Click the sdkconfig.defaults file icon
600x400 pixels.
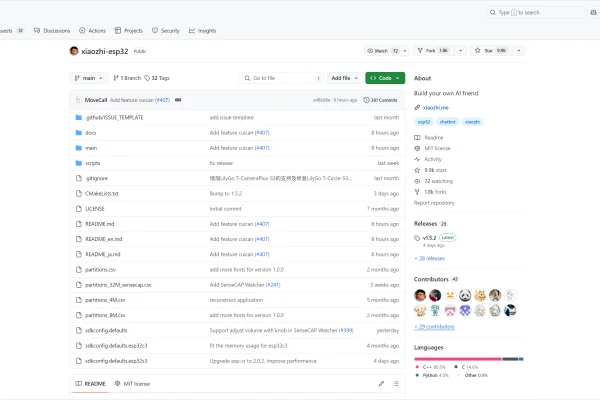pos(79,331)
